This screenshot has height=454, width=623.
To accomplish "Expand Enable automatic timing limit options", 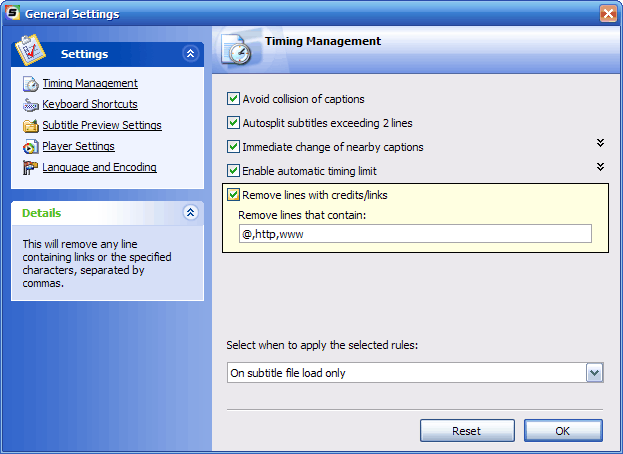I will [600, 167].
